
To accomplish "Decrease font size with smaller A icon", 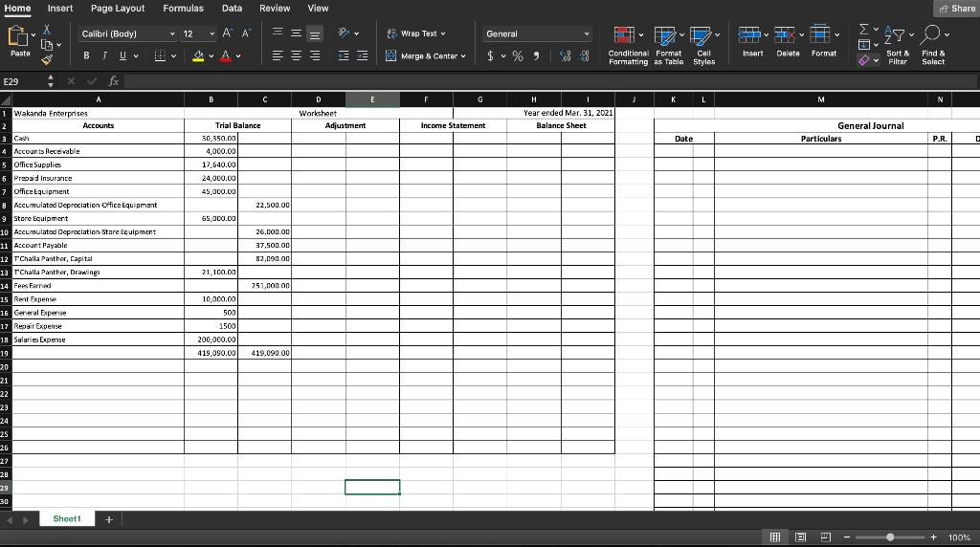I will [246, 33].
